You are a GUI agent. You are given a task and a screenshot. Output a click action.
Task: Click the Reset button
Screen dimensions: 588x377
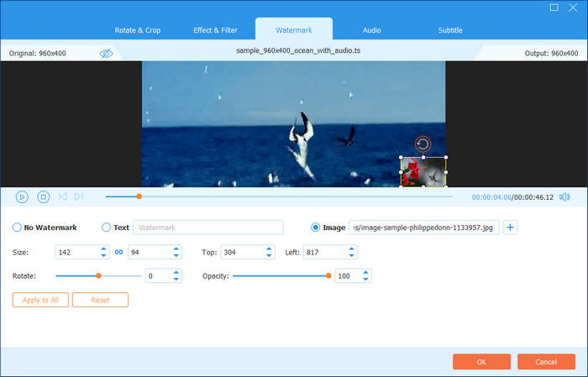tap(100, 300)
